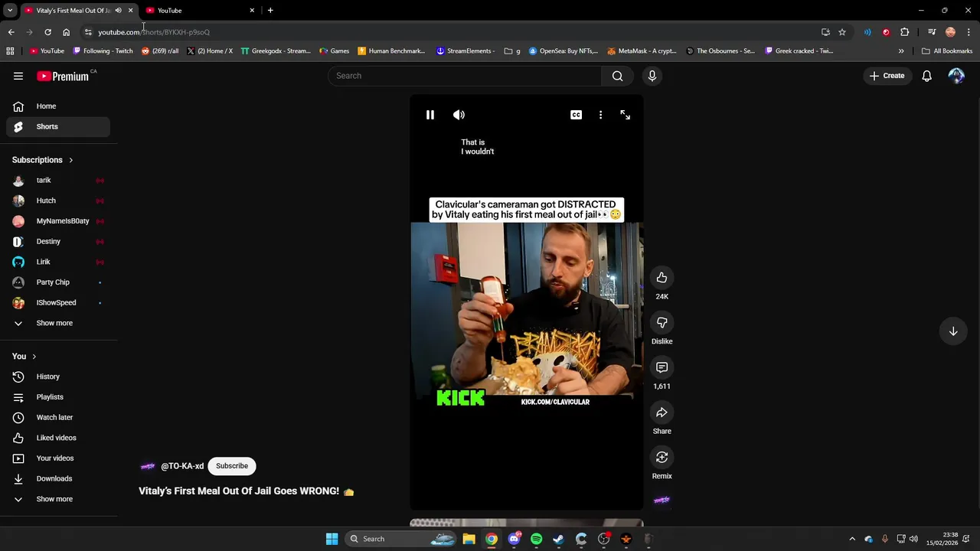The width and height of the screenshot is (980, 551).
Task: Open Liked videos
Action: coord(58,438)
